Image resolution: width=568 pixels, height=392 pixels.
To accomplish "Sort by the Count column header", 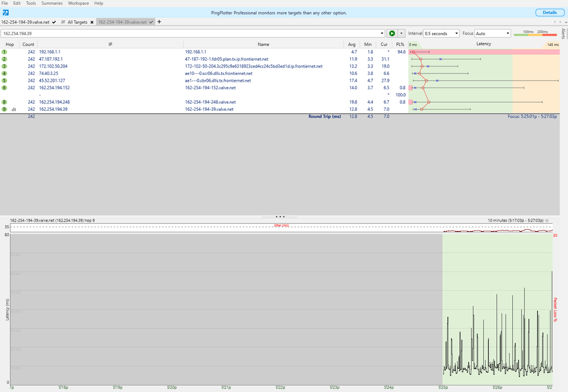I will [x=28, y=44].
